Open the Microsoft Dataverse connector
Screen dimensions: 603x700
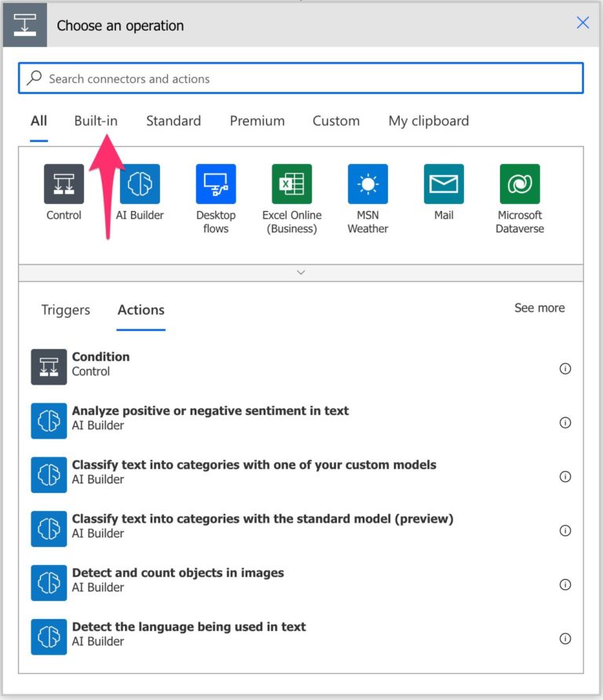pyautogui.click(x=519, y=184)
